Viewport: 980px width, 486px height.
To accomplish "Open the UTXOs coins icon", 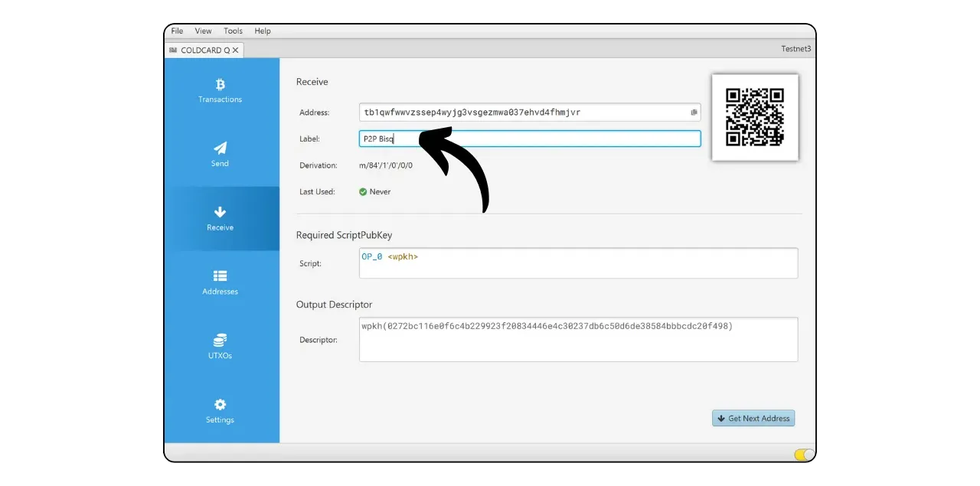I will point(220,340).
